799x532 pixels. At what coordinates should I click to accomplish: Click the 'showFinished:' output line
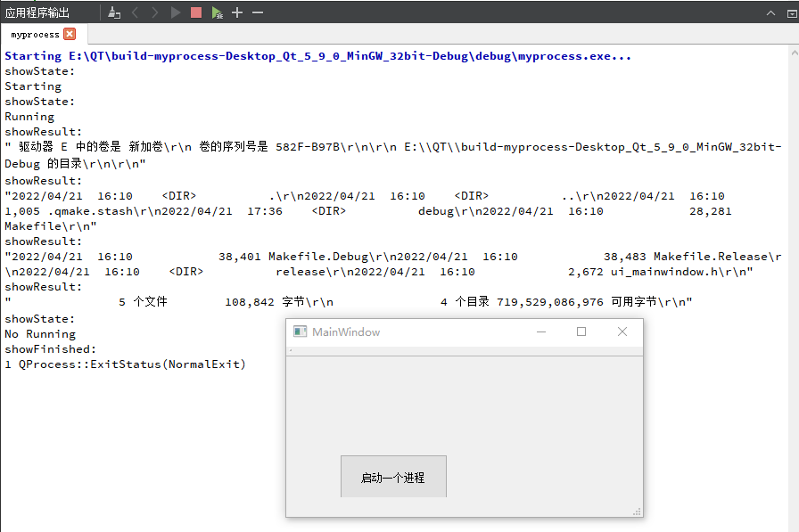(x=51, y=349)
